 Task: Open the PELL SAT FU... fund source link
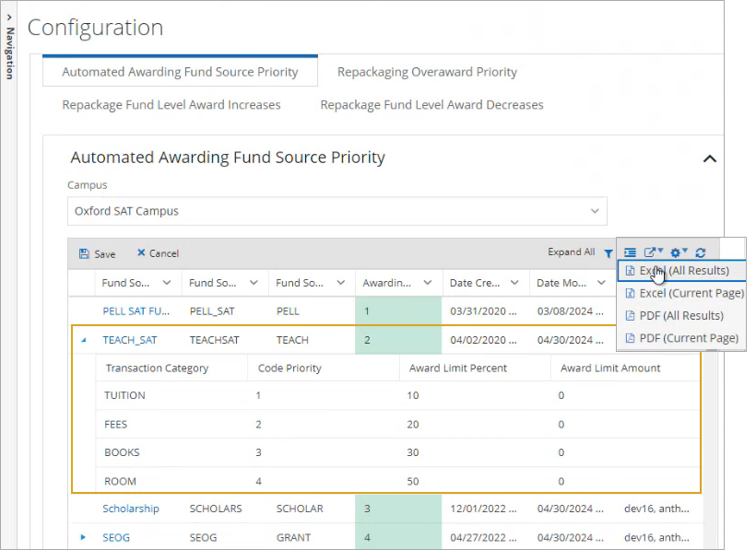(136, 311)
